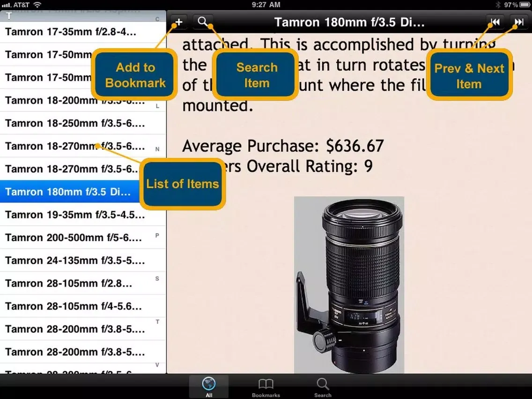Jump to index letter V in list
532x399 pixels.
click(157, 365)
